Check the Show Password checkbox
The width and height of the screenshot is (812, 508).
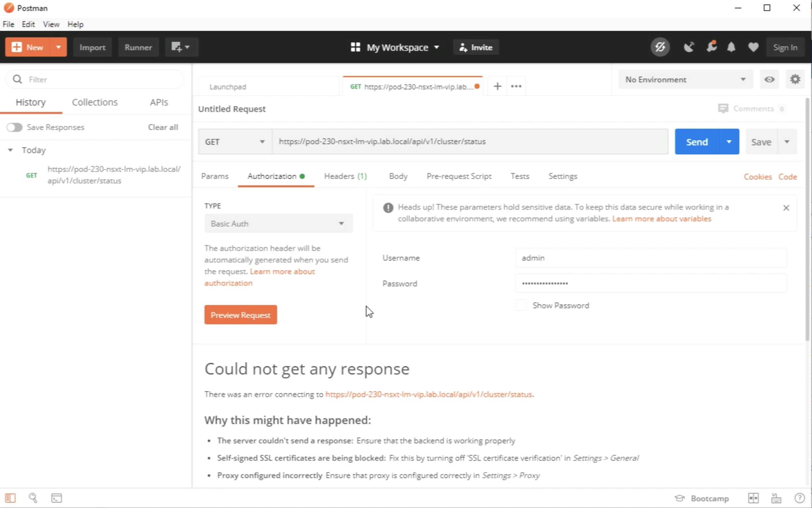[x=520, y=306]
